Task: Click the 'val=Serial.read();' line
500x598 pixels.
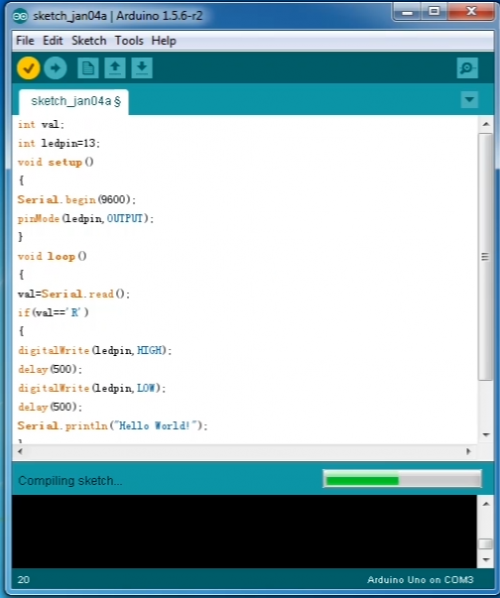Action: point(74,294)
